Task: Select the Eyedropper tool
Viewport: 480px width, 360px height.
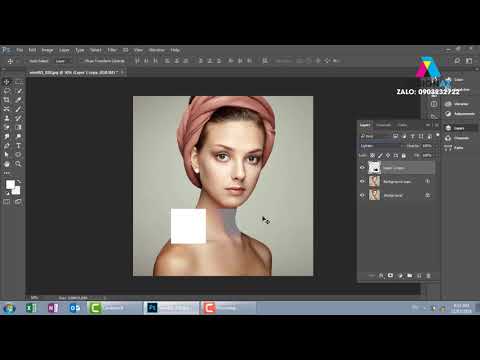Action: click(x=19, y=100)
